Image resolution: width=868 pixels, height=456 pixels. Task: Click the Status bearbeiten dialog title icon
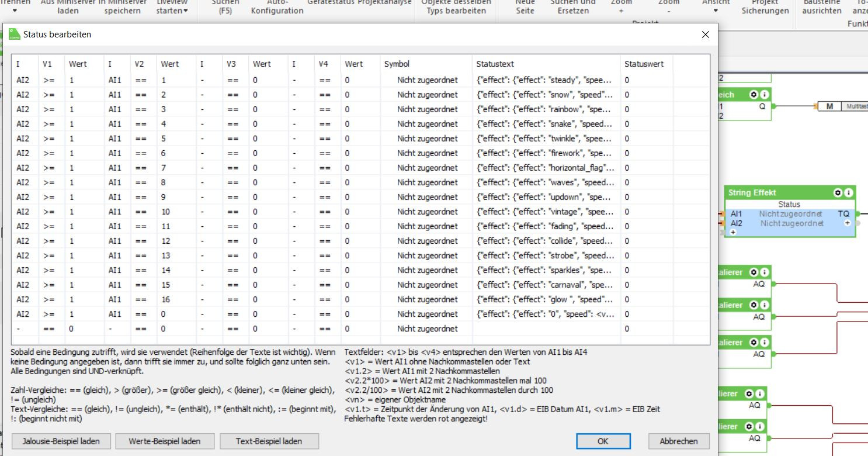click(x=14, y=34)
